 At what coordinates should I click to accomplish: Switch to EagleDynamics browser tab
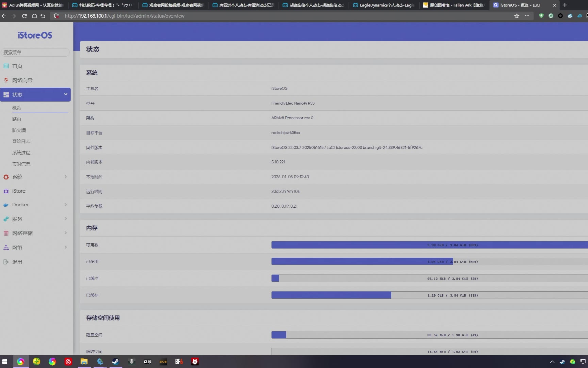(x=385, y=5)
